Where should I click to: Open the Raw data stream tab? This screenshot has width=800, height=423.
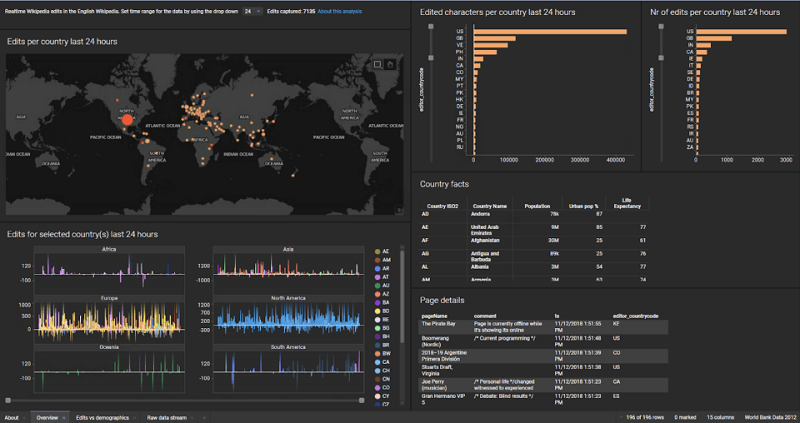pyautogui.click(x=167, y=418)
